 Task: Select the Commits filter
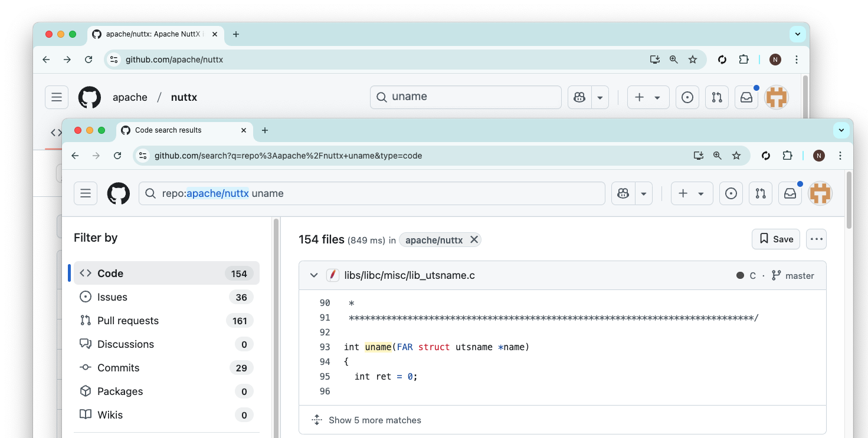[x=118, y=368]
